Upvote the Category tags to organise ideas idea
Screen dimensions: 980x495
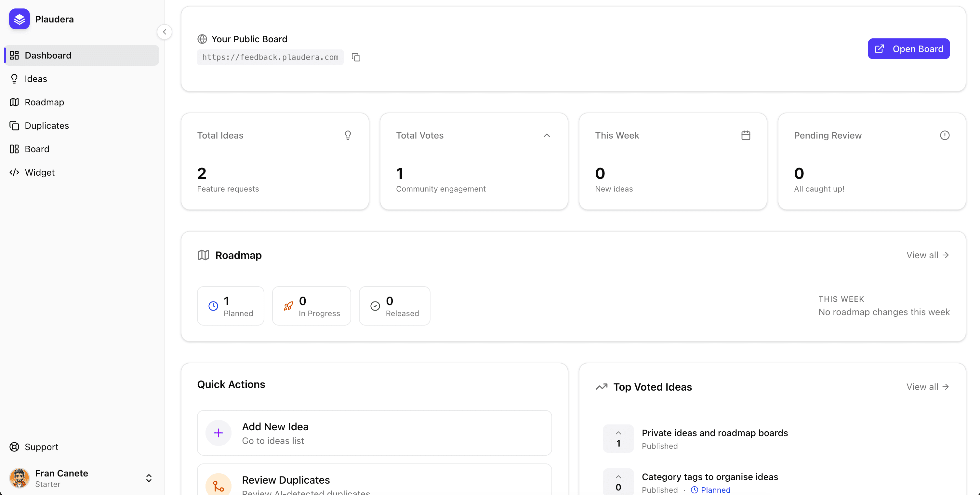pos(617,477)
